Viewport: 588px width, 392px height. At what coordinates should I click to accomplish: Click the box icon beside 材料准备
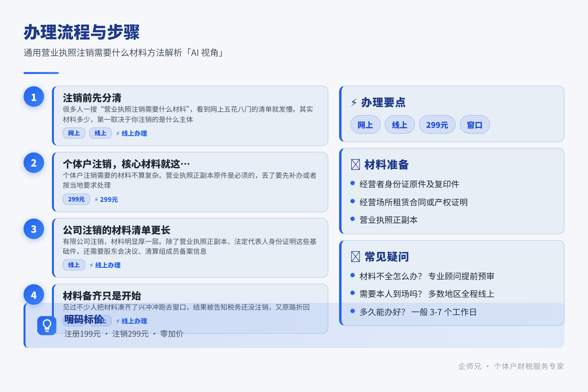(355, 164)
